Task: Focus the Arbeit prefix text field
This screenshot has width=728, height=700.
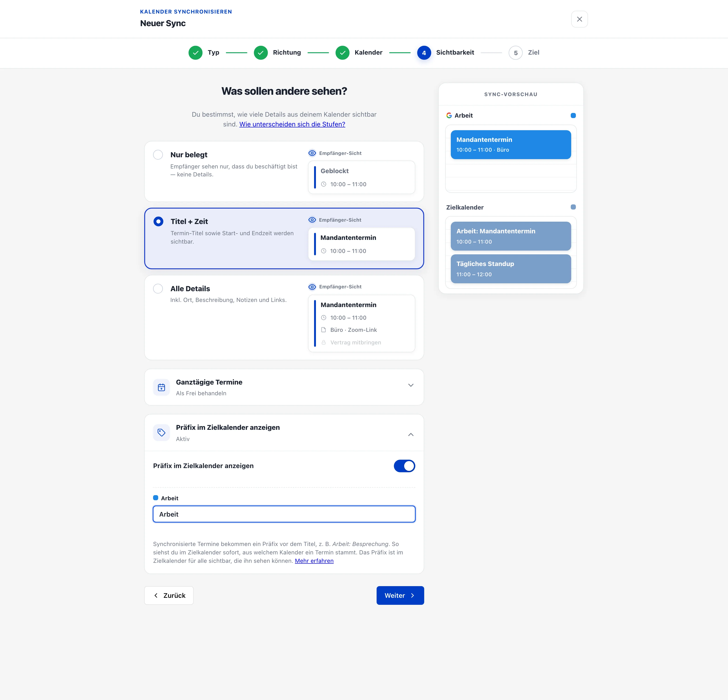Action: [284, 514]
